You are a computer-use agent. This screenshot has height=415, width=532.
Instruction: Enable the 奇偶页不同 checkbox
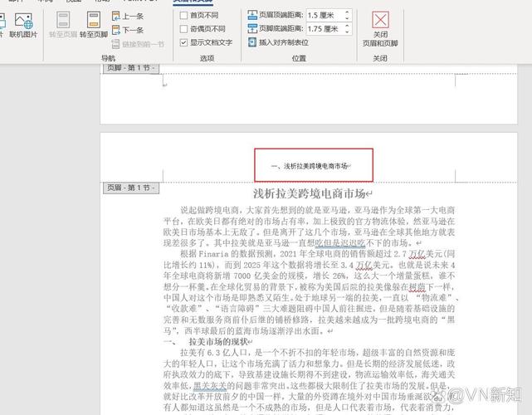pos(183,29)
